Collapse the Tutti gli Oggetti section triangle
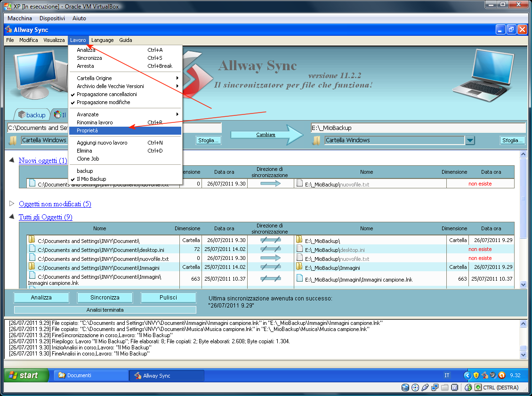 [12, 217]
